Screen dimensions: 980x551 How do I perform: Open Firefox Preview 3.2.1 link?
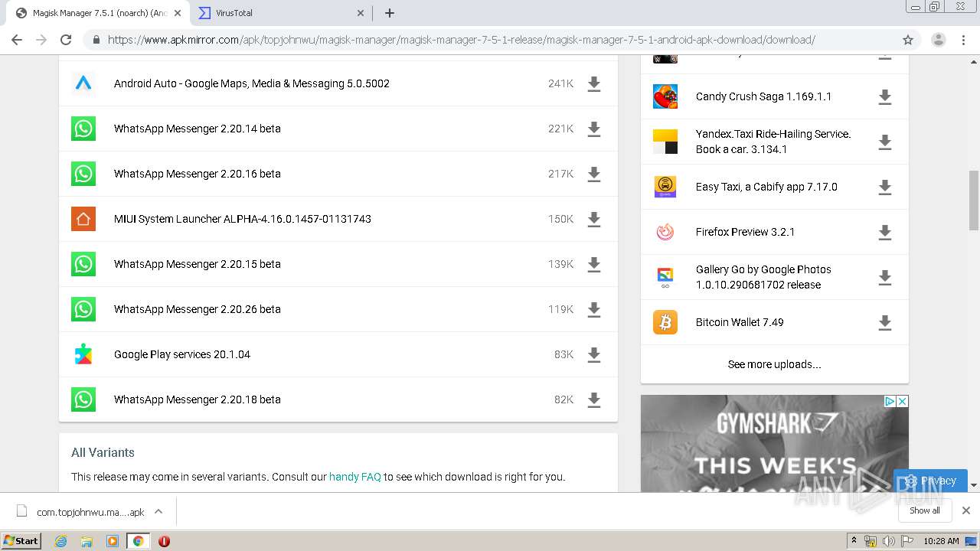[745, 232]
